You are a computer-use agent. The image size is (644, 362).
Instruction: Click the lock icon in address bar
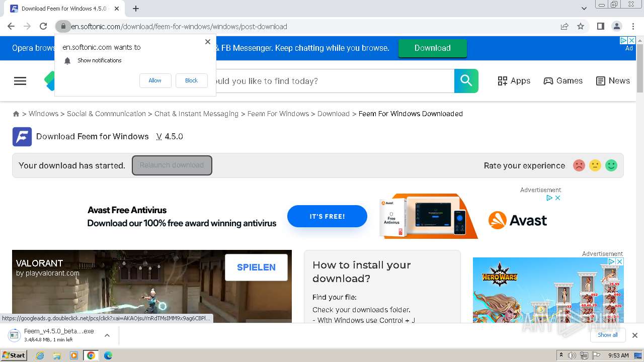(x=63, y=26)
